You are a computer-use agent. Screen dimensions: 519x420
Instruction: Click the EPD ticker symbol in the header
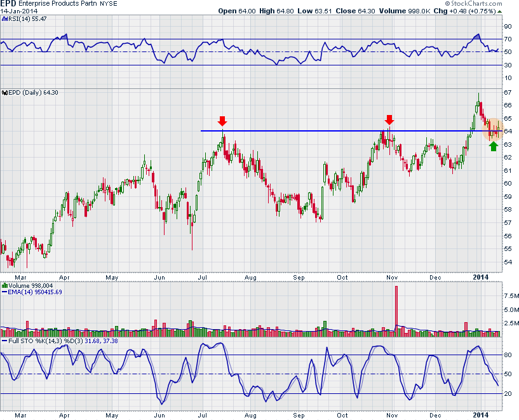point(8,4)
